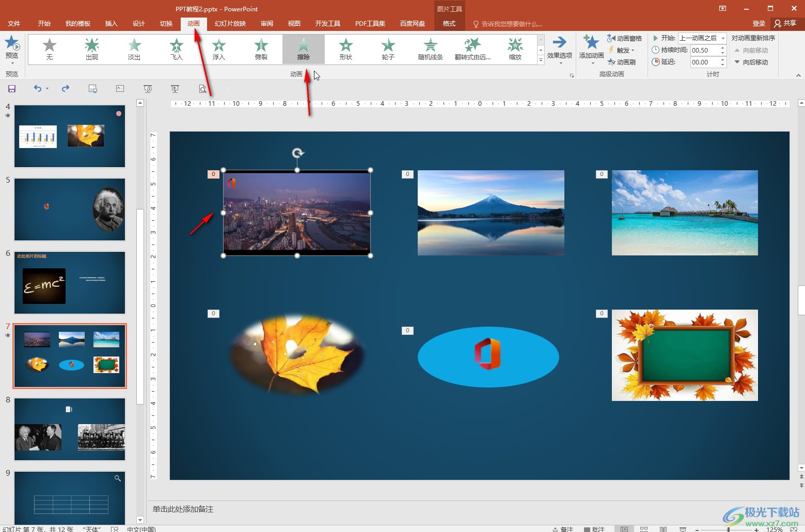The height and width of the screenshot is (532, 805).
Task: Apply the Wipe (擦除) animation
Action: (304, 49)
